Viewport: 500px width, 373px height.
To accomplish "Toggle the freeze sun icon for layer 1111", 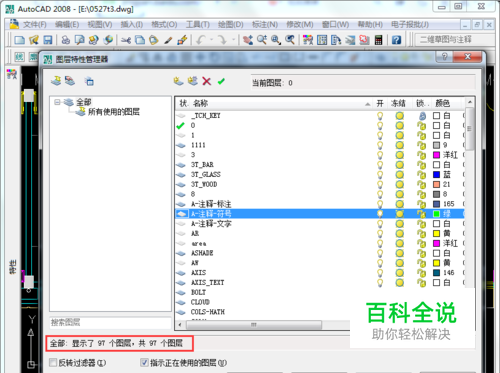I will [x=399, y=145].
